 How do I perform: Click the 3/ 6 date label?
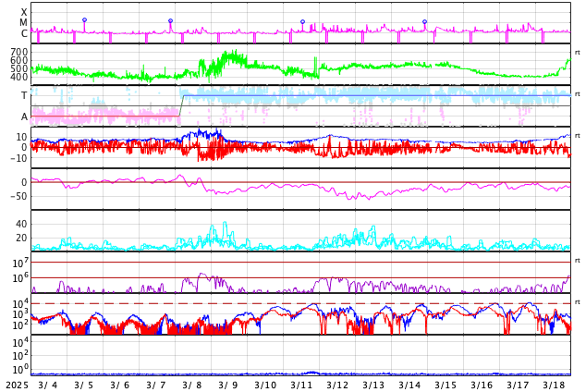point(120,385)
